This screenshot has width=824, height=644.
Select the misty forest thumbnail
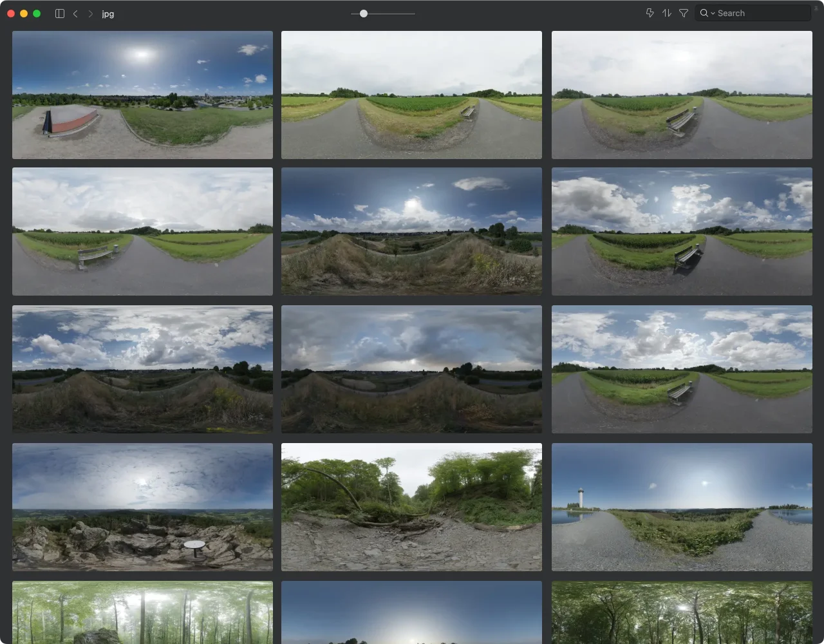[142, 612]
